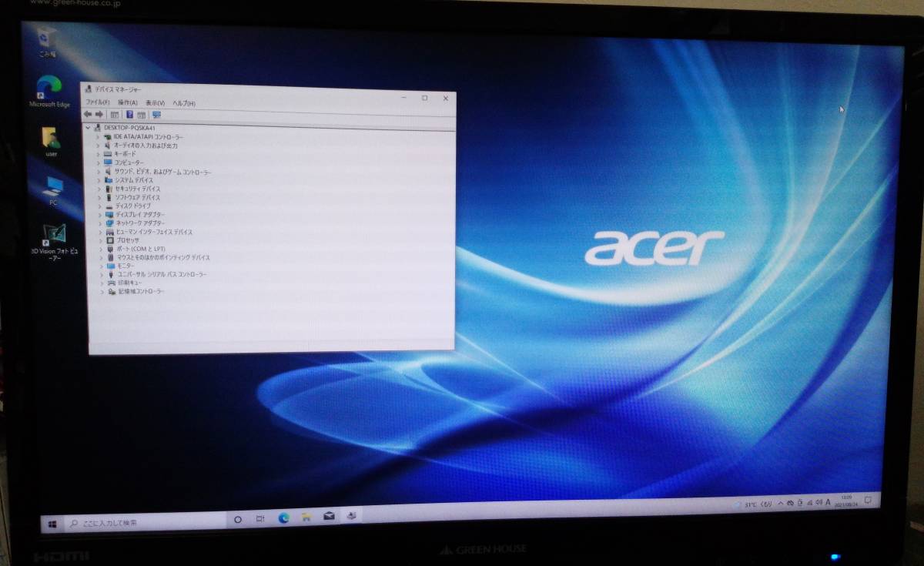Select the ディスク ドライブ row
924x566 pixels.
coord(129,206)
